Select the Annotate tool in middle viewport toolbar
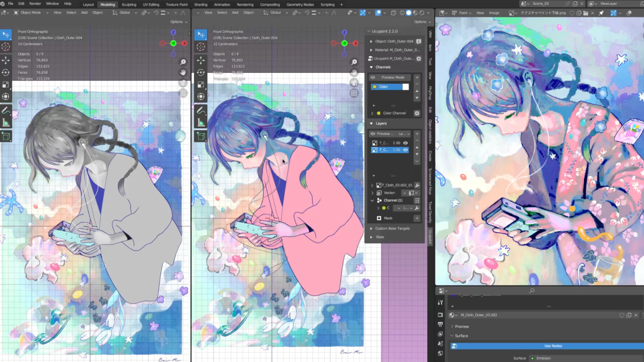This screenshot has height=362, width=644. tap(201, 110)
